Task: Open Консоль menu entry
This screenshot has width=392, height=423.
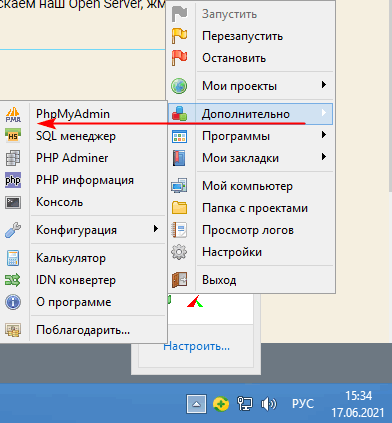Action: pos(83,202)
